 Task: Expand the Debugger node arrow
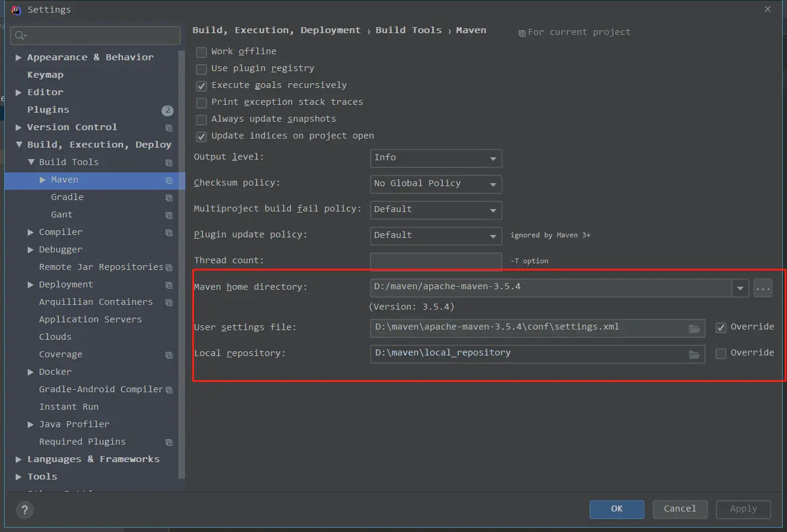(31, 250)
